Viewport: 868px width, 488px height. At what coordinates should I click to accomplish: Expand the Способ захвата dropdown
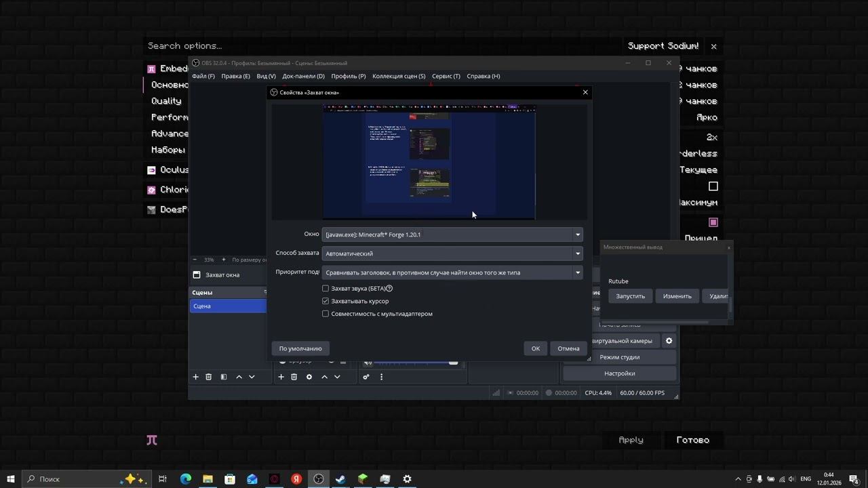click(x=452, y=253)
